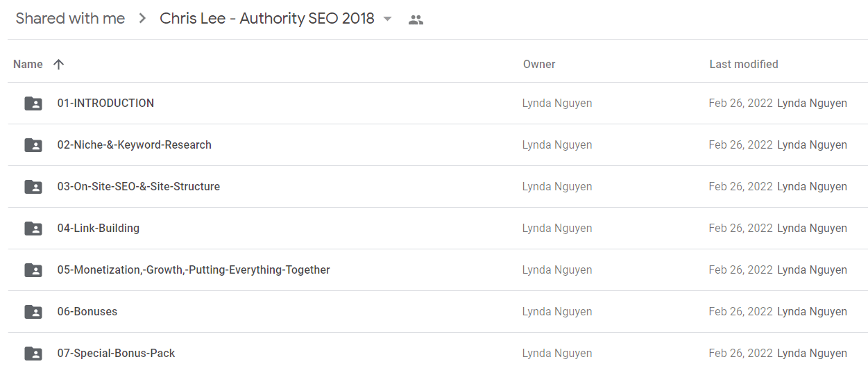Click the folder icon of 07-Special-Bonus-Pack
The height and width of the screenshot is (373, 868).
33,354
